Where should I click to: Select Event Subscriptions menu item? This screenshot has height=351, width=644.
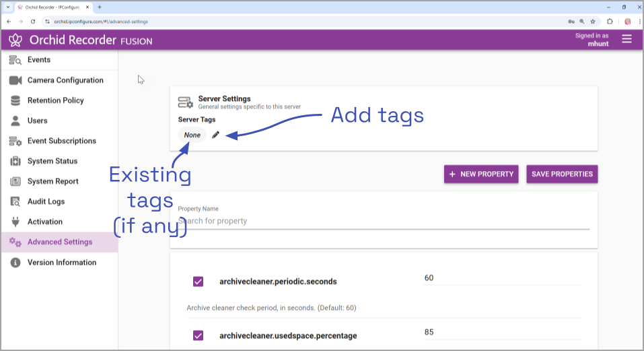pyautogui.click(x=61, y=141)
